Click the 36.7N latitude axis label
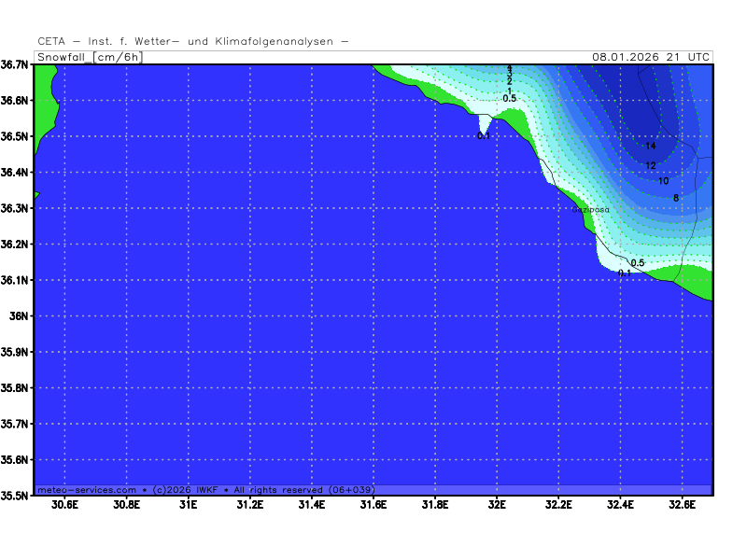Image resolution: width=747 pixels, height=560 pixels. click(x=15, y=64)
